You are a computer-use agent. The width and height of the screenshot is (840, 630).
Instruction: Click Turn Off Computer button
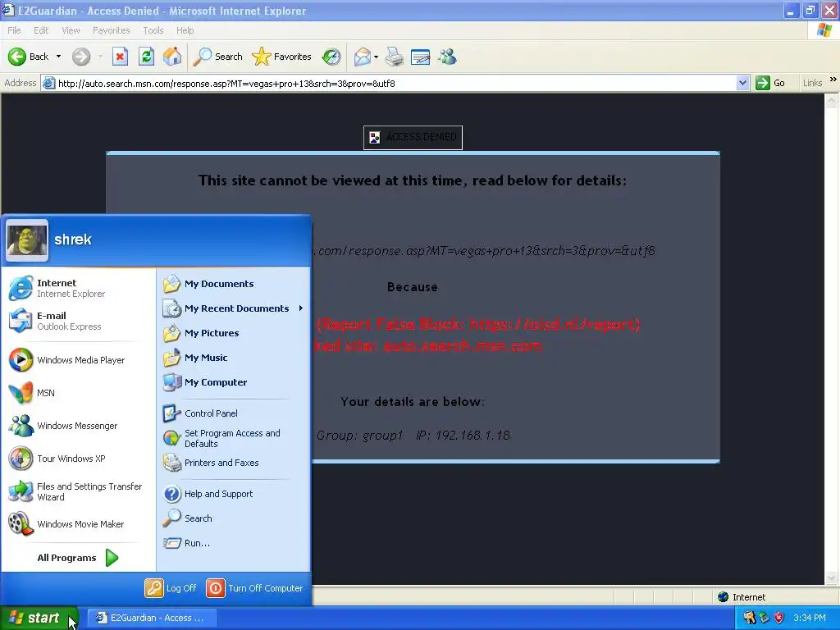[255, 588]
